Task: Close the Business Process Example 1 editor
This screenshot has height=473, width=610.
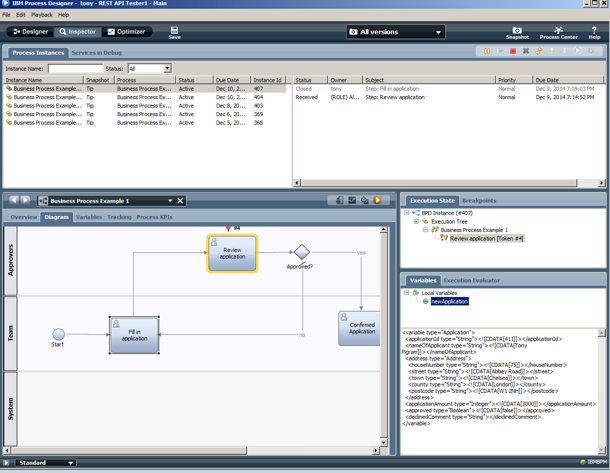Action: pyautogui.click(x=180, y=201)
